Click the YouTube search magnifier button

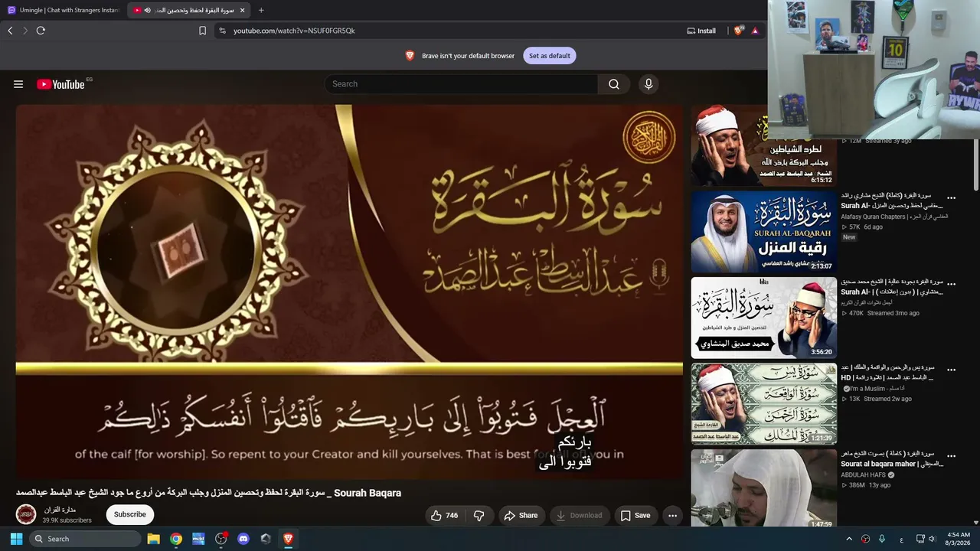(614, 84)
